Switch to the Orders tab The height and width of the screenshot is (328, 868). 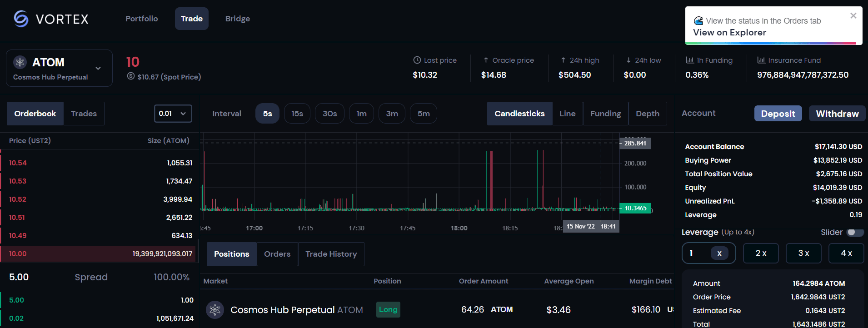(x=277, y=254)
